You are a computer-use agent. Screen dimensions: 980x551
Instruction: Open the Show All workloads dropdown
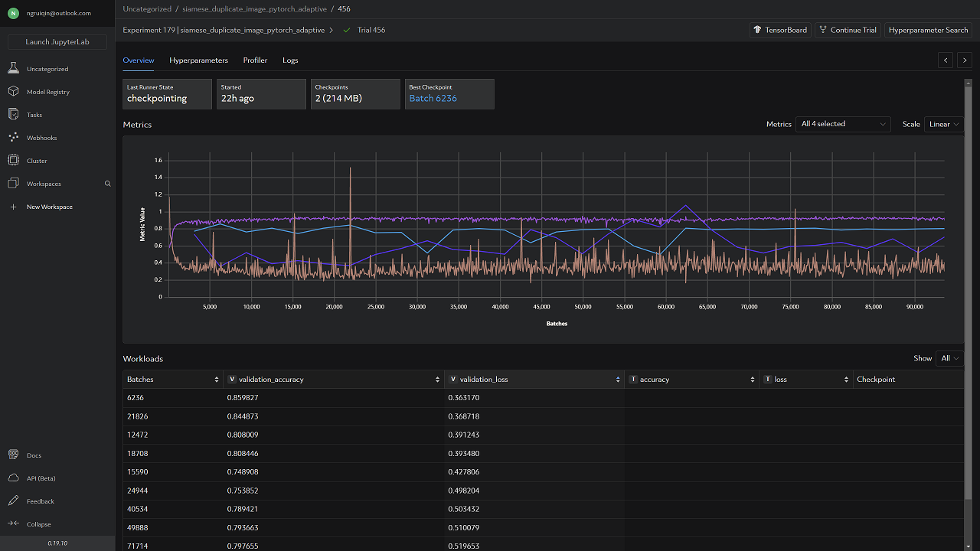click(x=950, y=358)
